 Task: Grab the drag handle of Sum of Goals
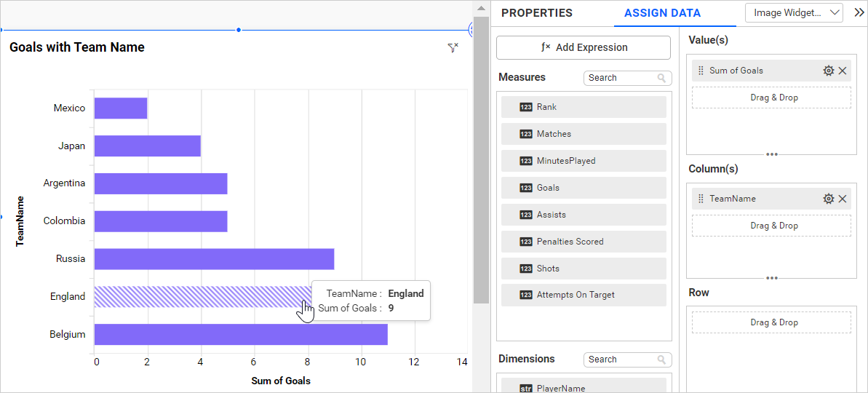701,71
